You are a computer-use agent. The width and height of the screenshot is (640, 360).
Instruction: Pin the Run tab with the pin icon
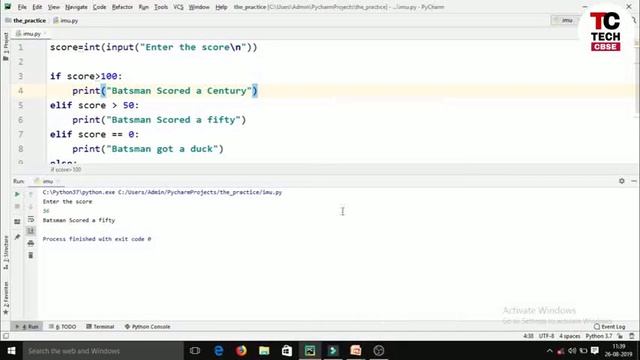click(17, 237)
